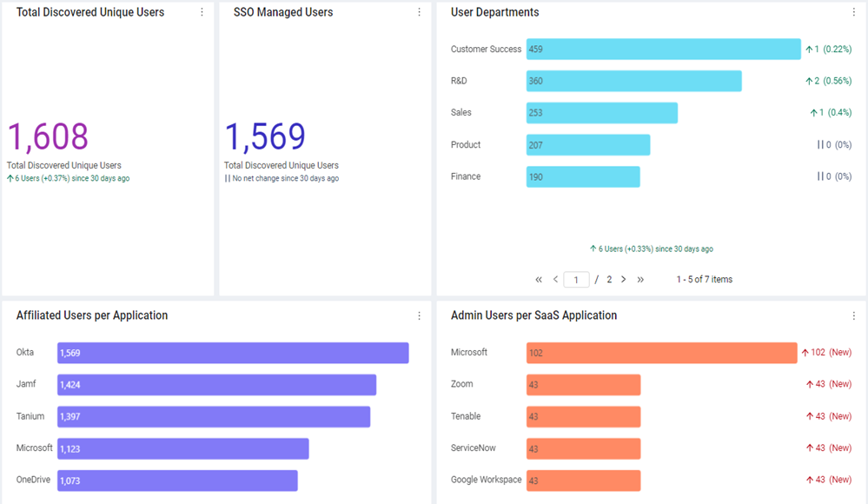Image resolution: width=868 pixels, height=504 pixels.
Task: Click the Google Workspace admin users bar
Action: click(x=584, y=481)
